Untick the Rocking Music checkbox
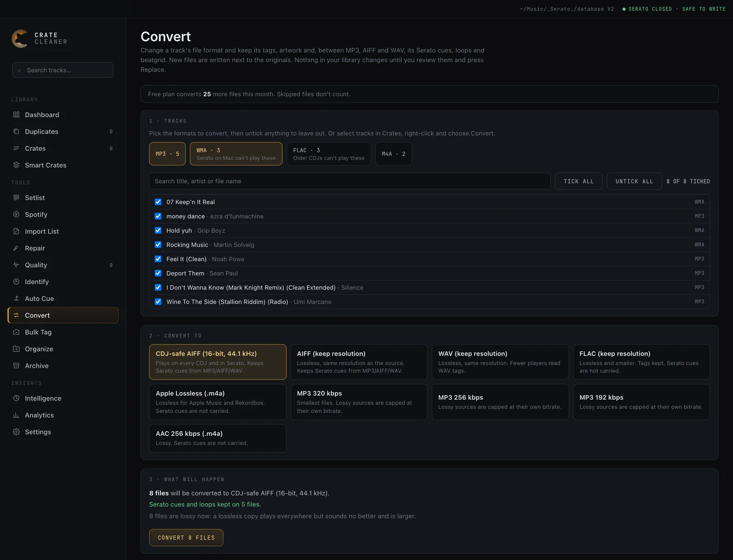 158,245
